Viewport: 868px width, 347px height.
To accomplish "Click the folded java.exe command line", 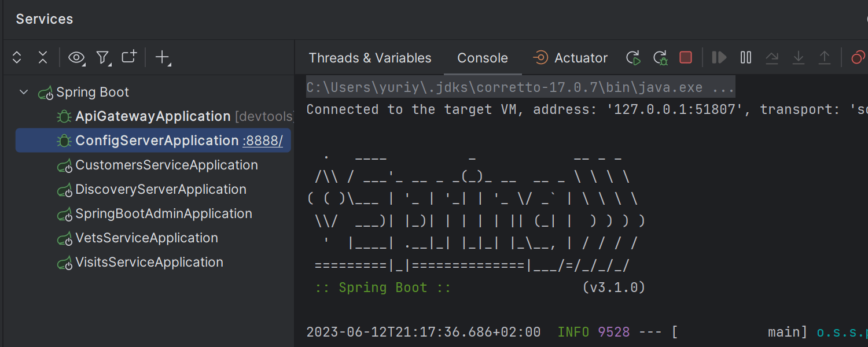I will tap(520, 88).
